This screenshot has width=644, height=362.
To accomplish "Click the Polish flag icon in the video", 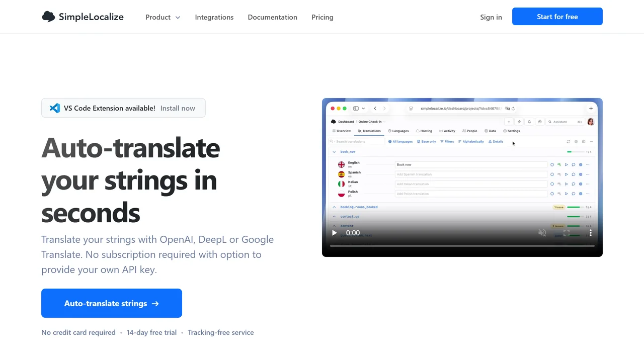I will [x=341, y=194].
